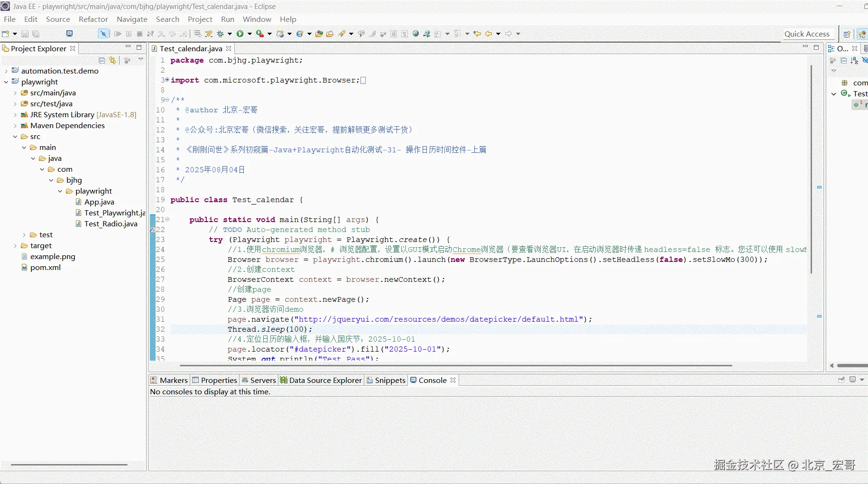Collapse the bjhg folder
The image size is (868, 484).
pos(51,180)
